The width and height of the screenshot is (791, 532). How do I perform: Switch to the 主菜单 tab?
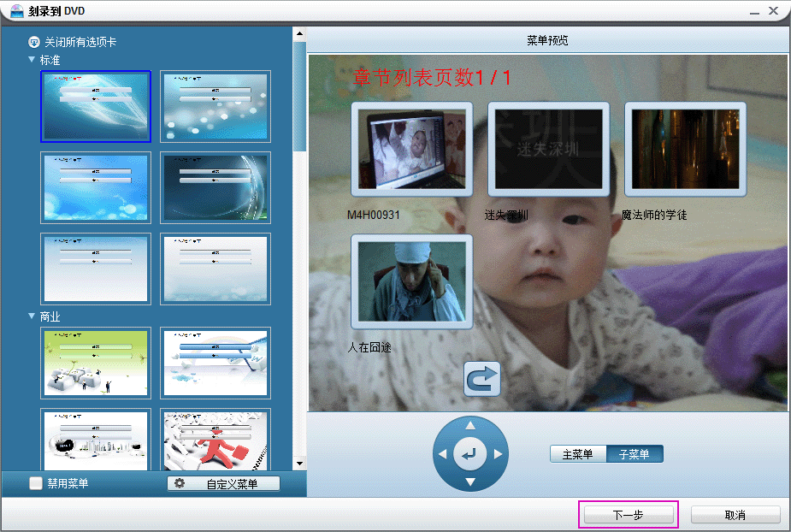[x=577, y=454]
